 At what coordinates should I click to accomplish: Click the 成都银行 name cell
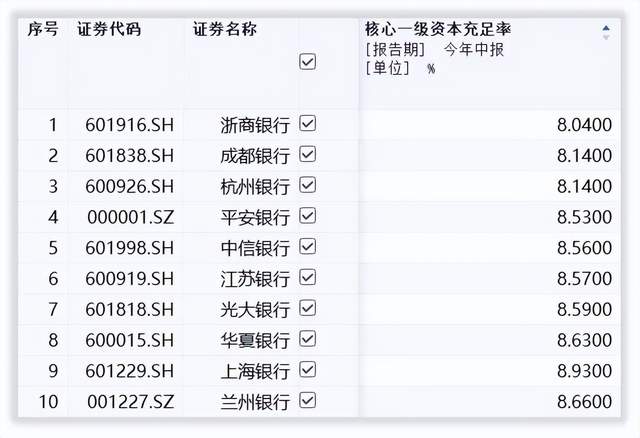(255, 156)
